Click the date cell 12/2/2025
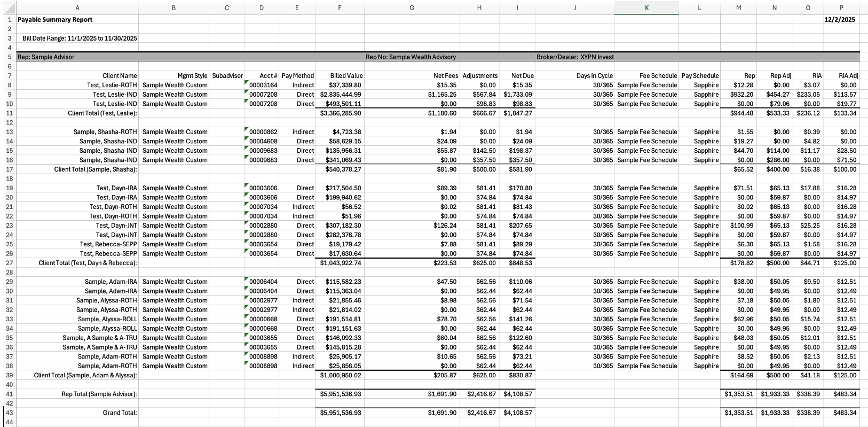 coord(840,20)
